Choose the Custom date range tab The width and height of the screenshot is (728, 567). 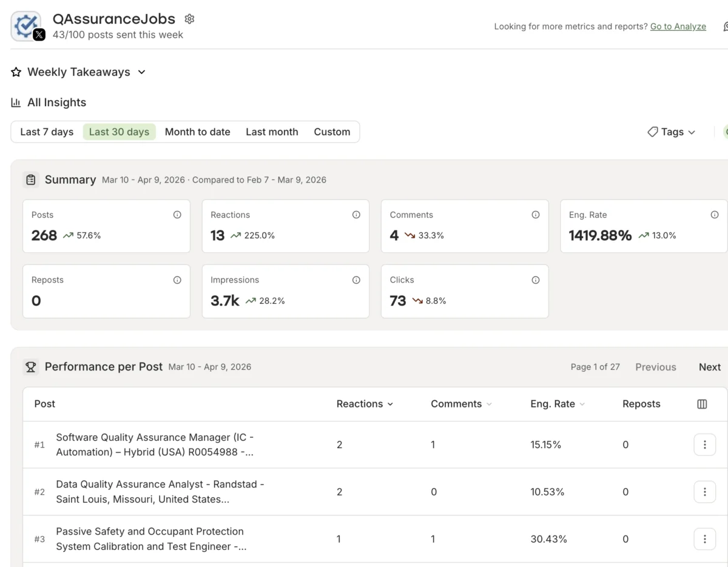(x=332, y=132)
